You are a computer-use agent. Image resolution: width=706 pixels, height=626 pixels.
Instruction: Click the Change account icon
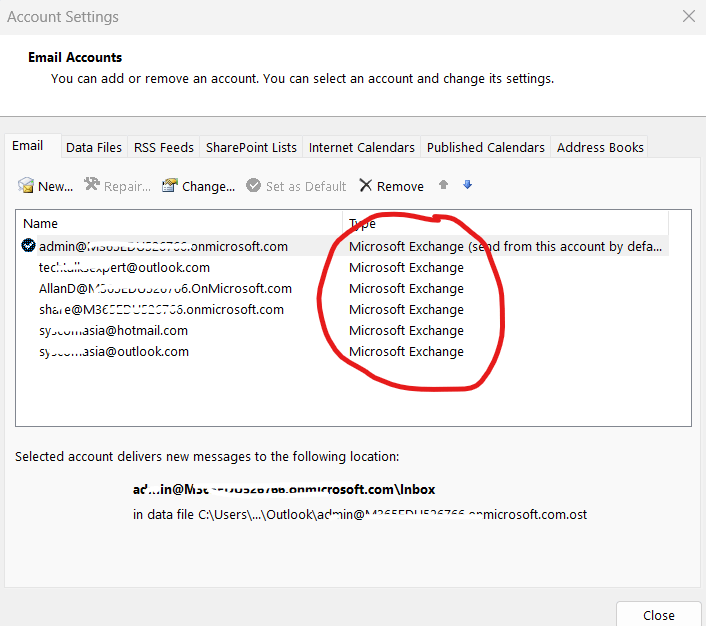170,185
